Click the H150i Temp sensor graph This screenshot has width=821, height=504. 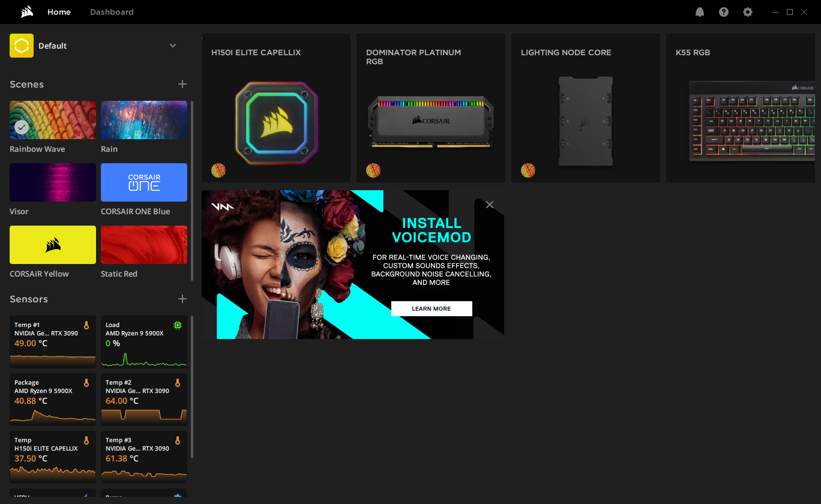53,475
